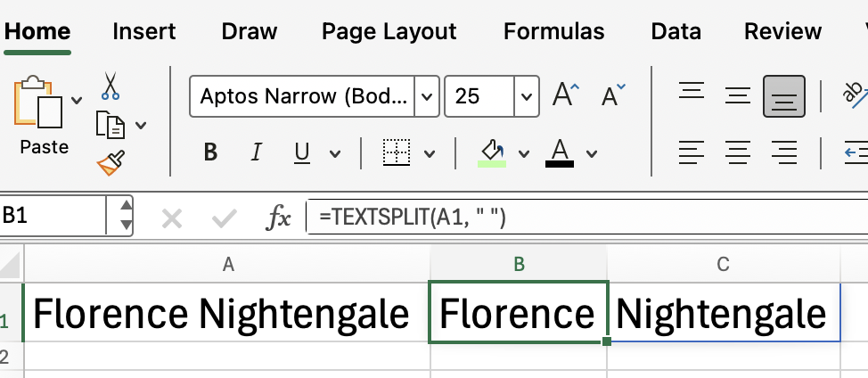The height and width of the screenshot is (378, 868).
Task: Apply cell borders with the borders icon
Action: point(397,152)
